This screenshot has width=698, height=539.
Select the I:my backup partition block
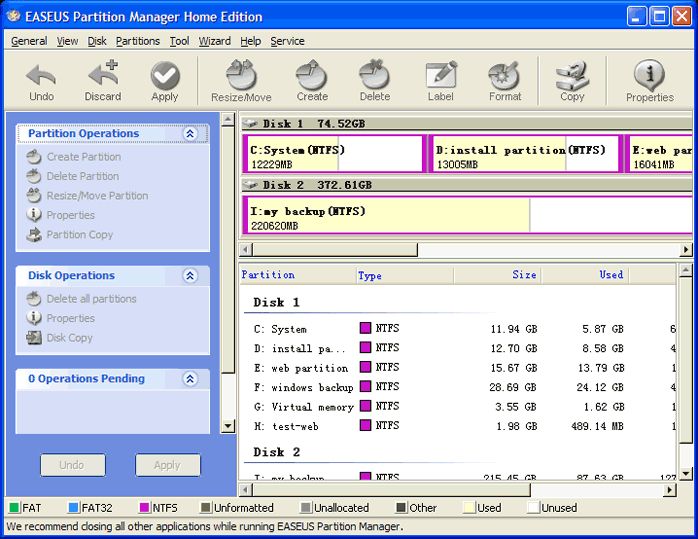point(467,215)
